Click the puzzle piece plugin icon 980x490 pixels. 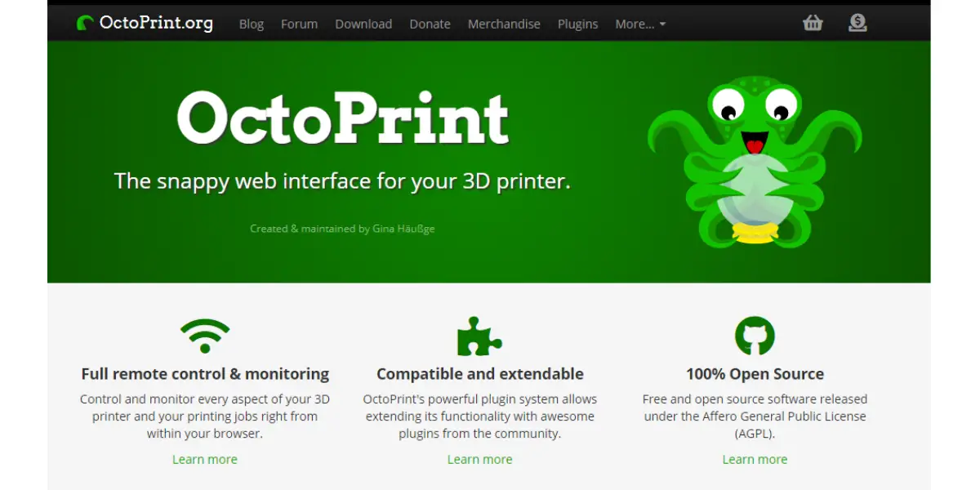479,336
